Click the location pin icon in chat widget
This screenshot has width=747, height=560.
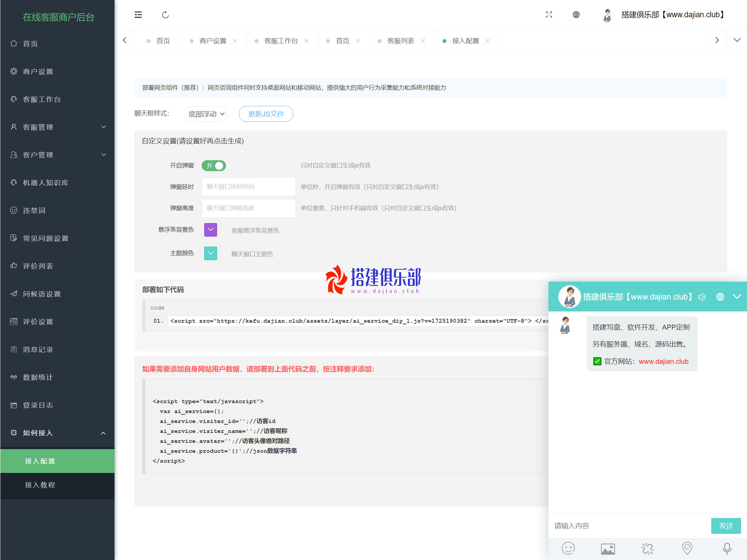[x=687, y=548]
